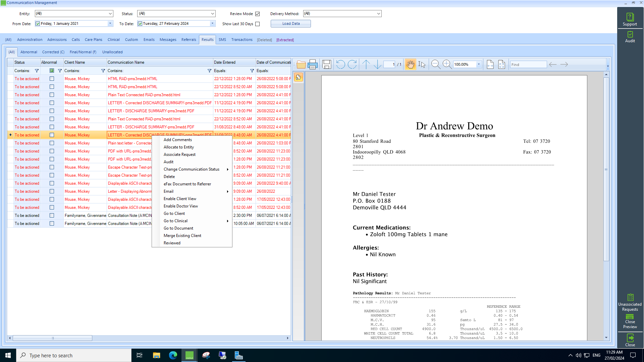Click the Load Data button

291,23
